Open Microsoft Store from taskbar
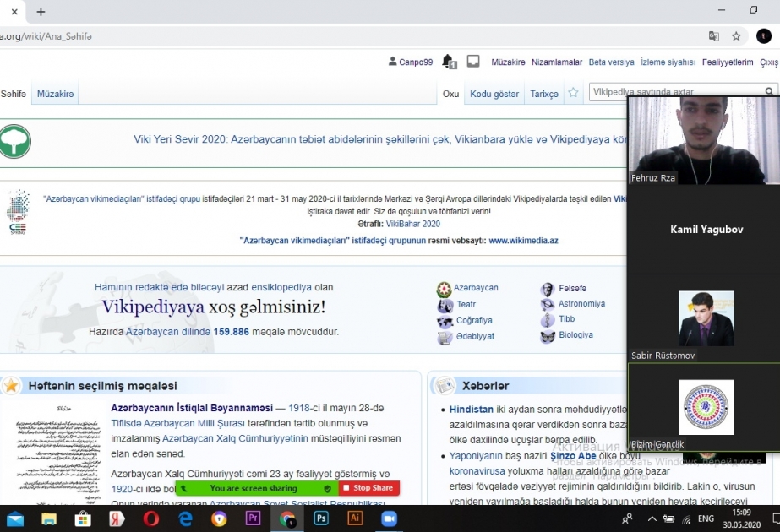Screen dimensions: 780x532 83,519
